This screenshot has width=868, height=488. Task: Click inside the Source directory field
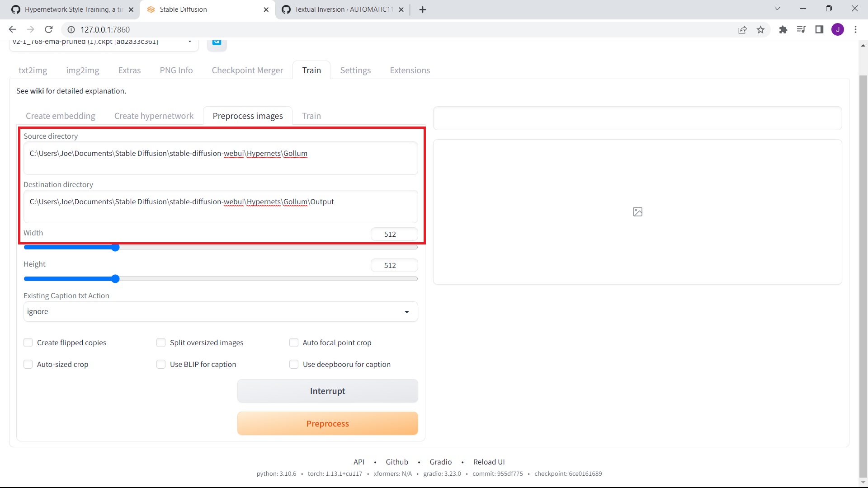click(220, 158)
